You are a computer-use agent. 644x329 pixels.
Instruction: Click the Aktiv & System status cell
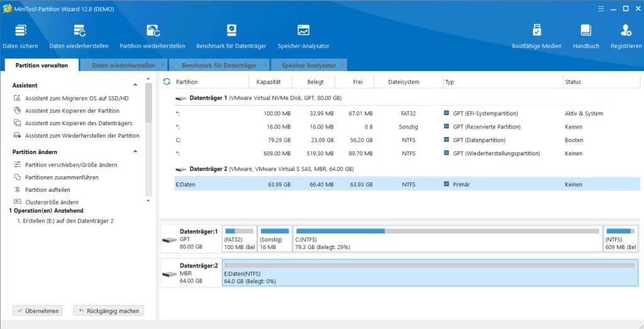[x=584, y=113]
